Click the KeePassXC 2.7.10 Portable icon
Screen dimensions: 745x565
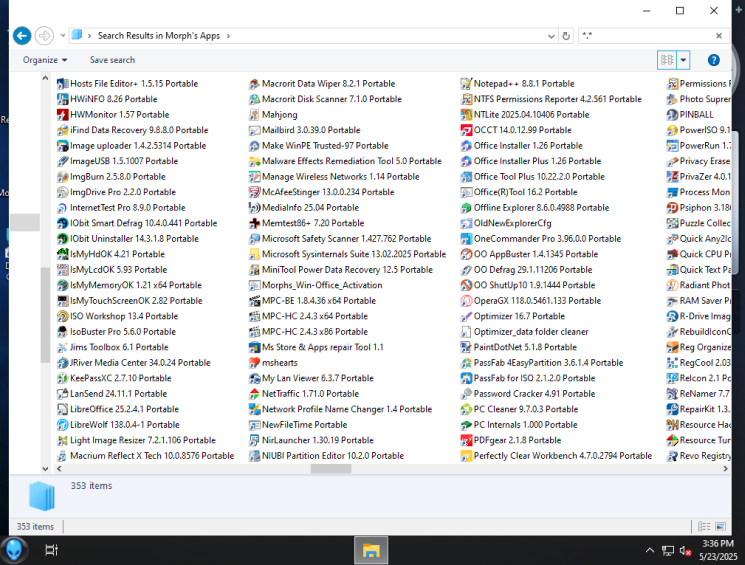(62, 378)
